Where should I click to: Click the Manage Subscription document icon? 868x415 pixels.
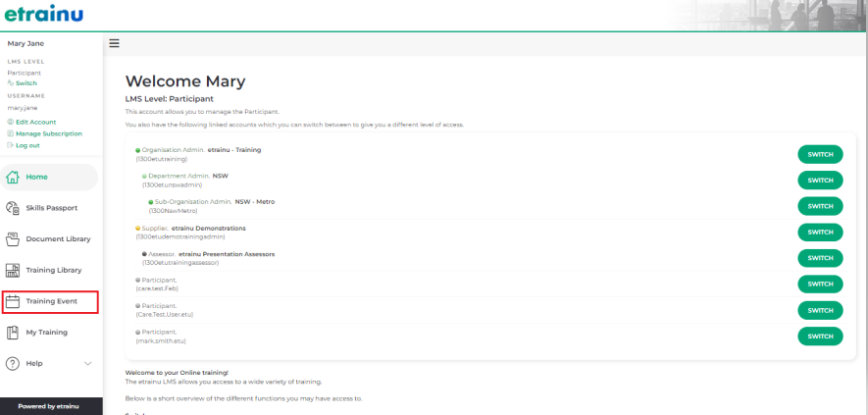pos(11,133)
